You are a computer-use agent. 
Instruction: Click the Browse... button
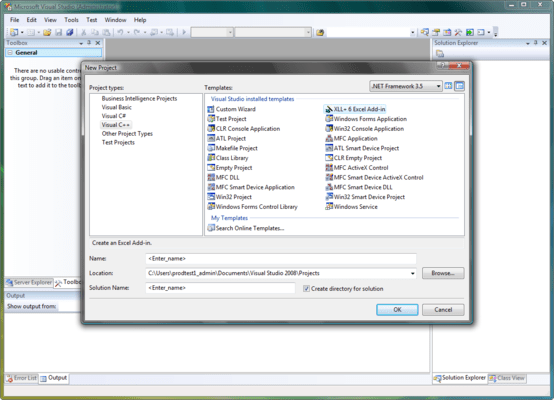tap(443, 273)
